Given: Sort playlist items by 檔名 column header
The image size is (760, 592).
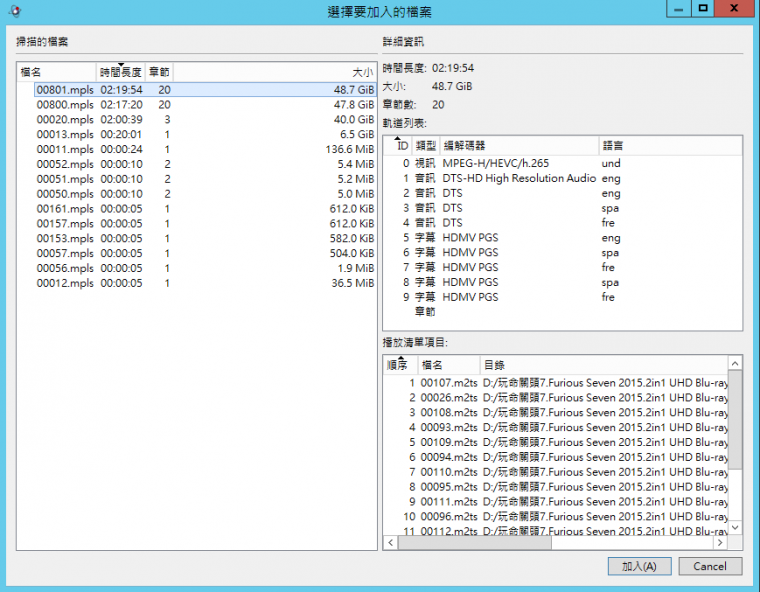Looking at the screenshot, I should pos(449,365).
